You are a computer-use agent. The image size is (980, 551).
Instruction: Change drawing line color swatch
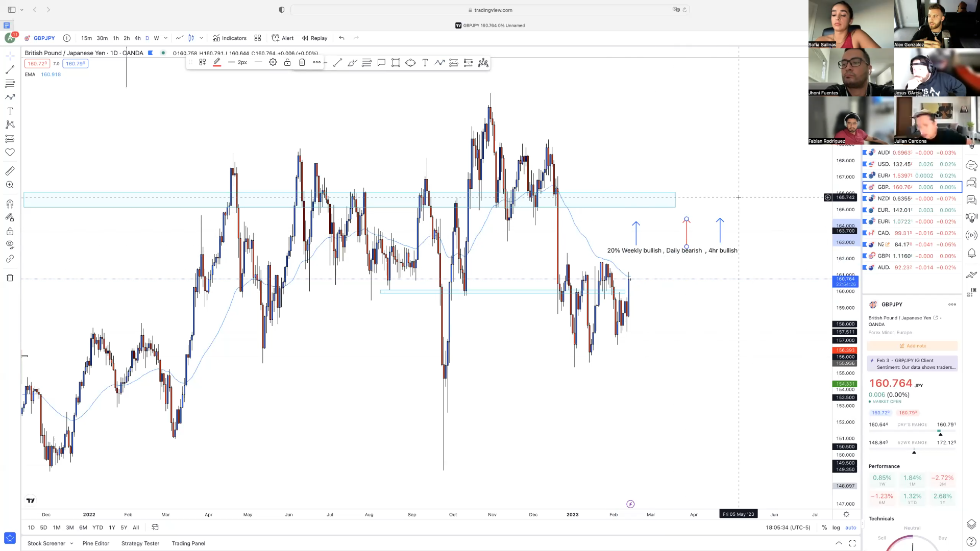[217, 63]
